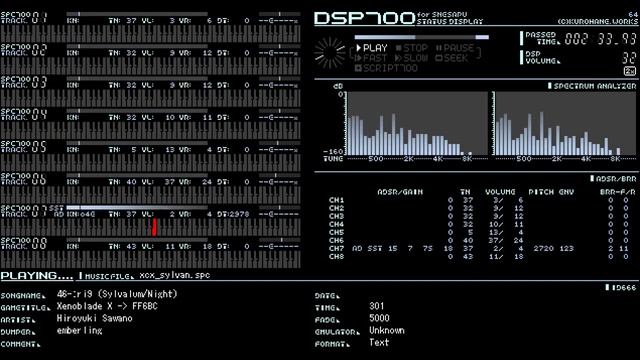
Task: Click the Track 07 DT value 2978
Action: coord(239,214)
